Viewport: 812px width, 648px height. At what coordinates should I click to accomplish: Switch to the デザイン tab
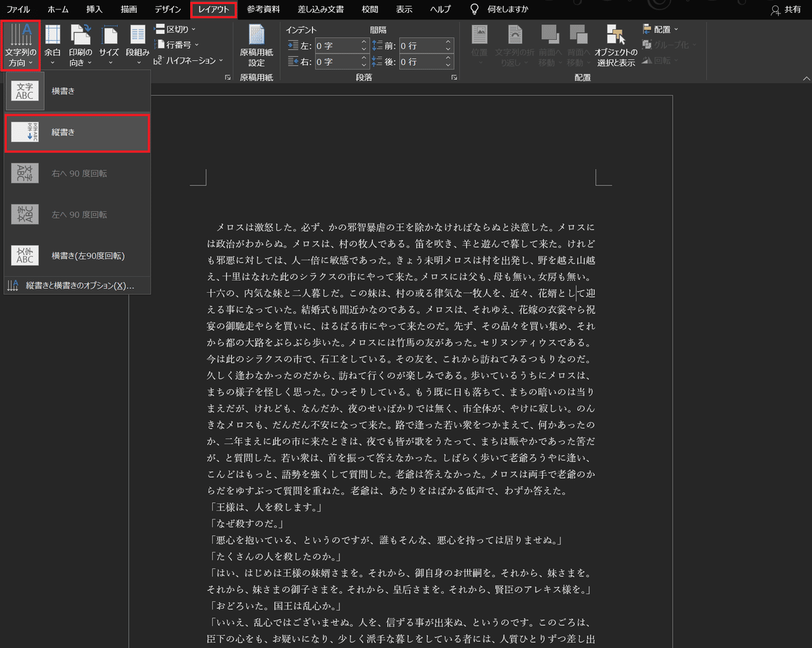coord(167,9)
